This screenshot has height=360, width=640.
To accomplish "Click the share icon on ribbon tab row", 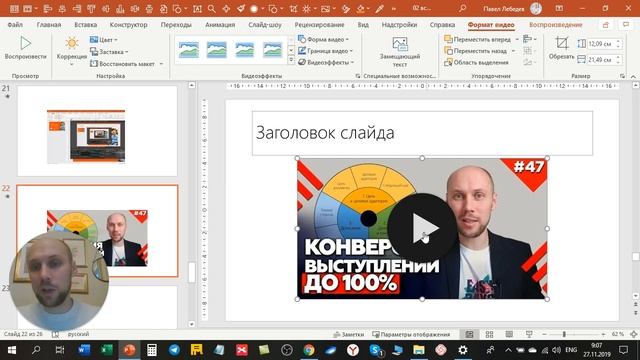I will click(606, 25).
